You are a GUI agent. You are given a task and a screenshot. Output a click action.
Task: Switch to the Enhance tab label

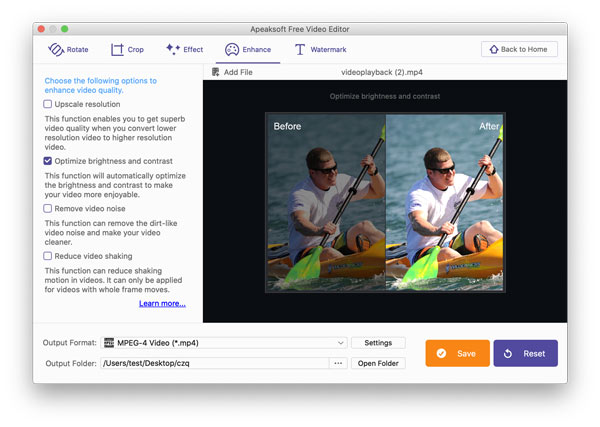(x=257, y=49)
